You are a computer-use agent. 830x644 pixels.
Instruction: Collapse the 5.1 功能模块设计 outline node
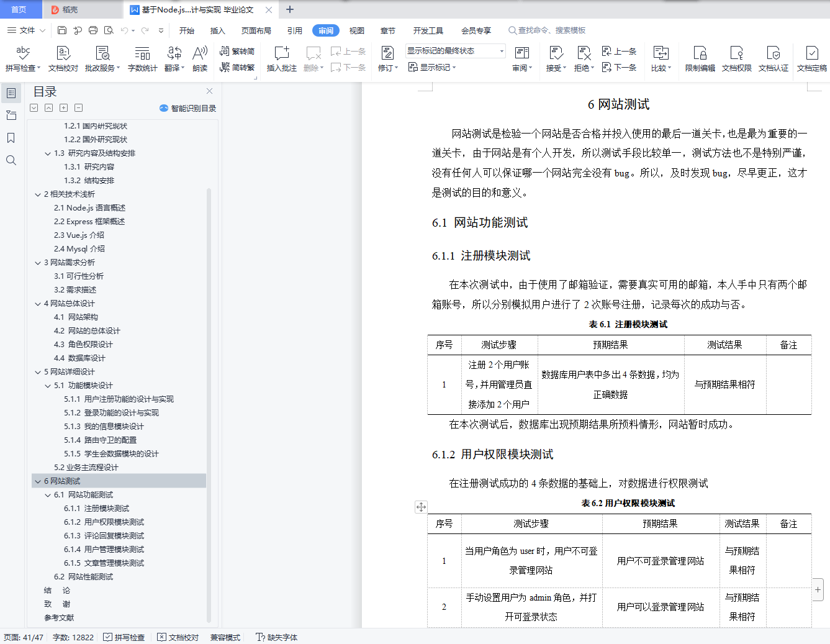pyautogui.click(x=48, y=386)
